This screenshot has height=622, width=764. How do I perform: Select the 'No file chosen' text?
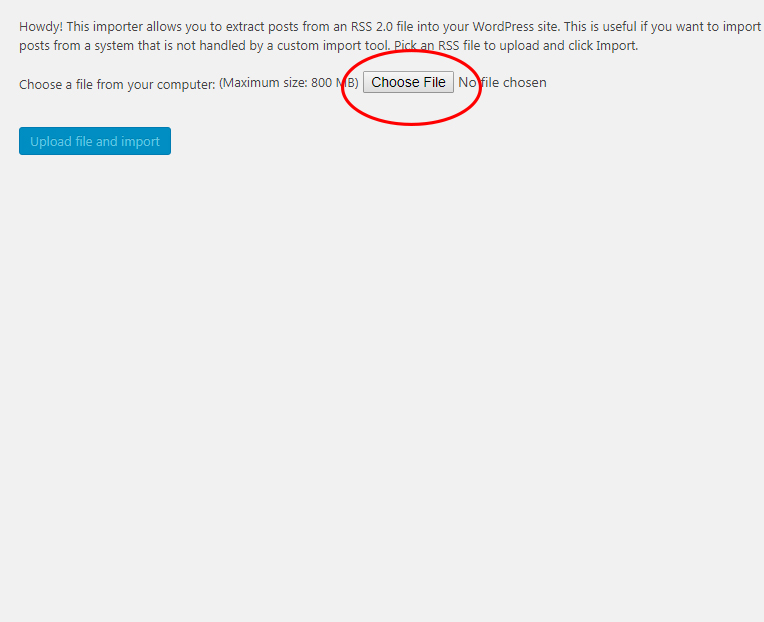point(502,83)
